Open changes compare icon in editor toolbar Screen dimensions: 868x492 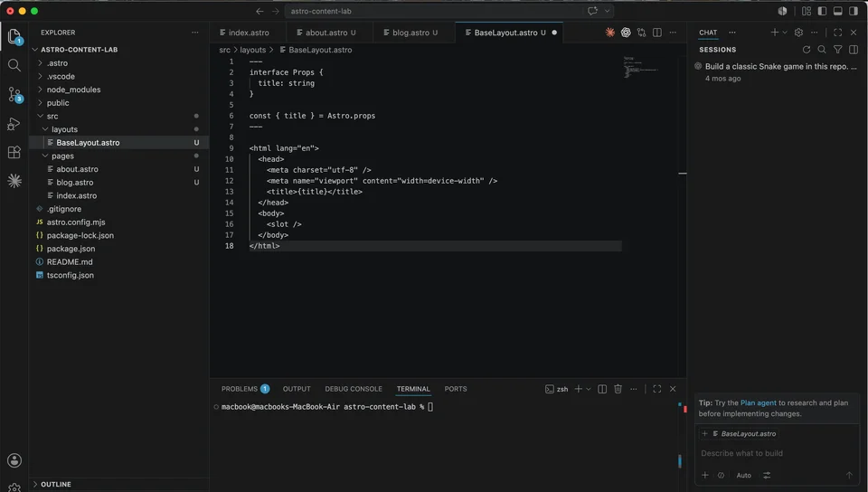641,33
